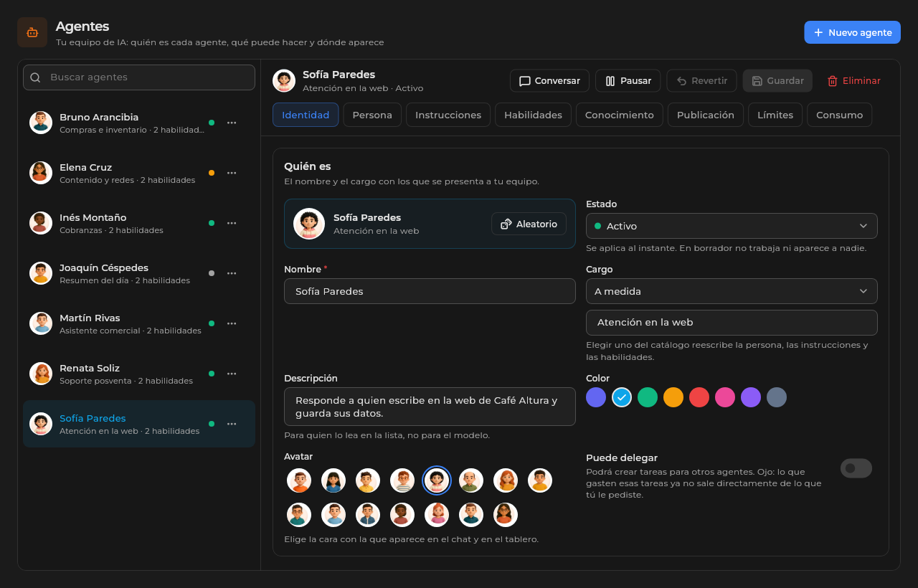Open the Cargo dropdown showing A medida
The height and width of the screenshot is (588, 918).
tap(732, 291)
